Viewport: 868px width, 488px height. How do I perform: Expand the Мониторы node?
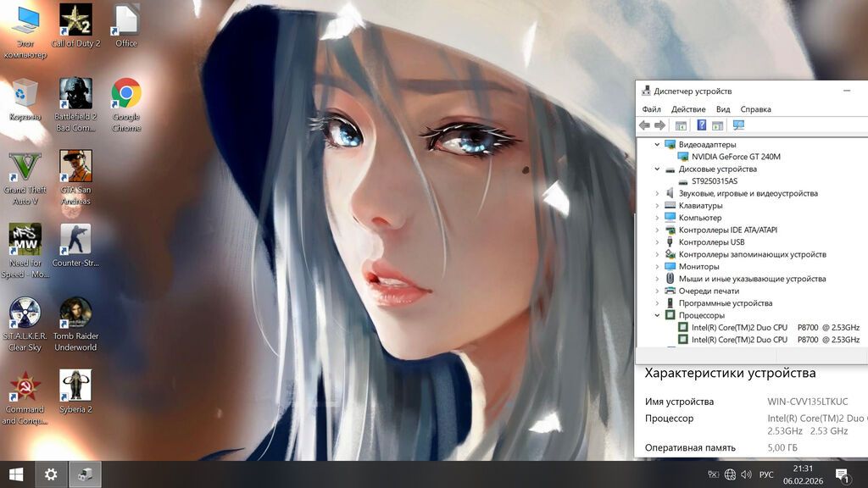tap(657, 266)
